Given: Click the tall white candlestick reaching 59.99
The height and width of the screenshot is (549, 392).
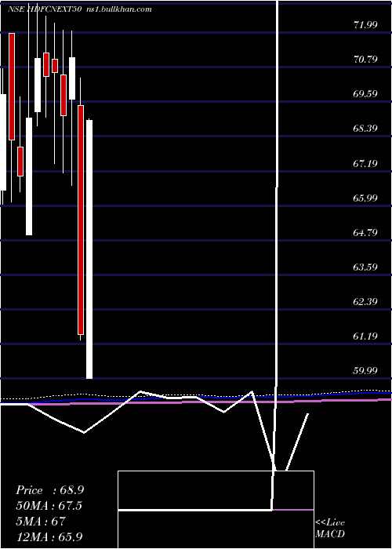Looking at the screenshot, I should 89,249.
